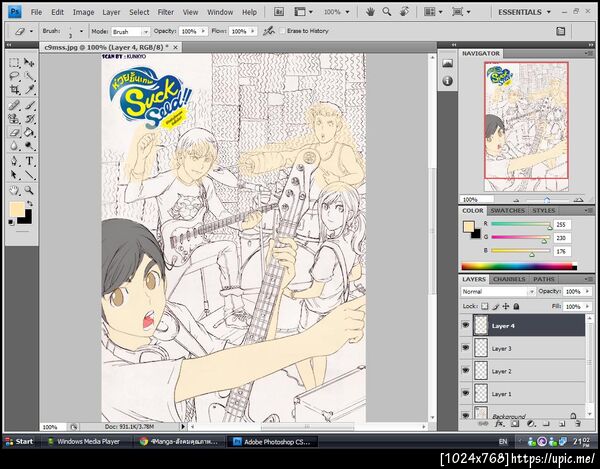Click the Windows Start button
The image size is (600, 469).
[x=20, y=441]
